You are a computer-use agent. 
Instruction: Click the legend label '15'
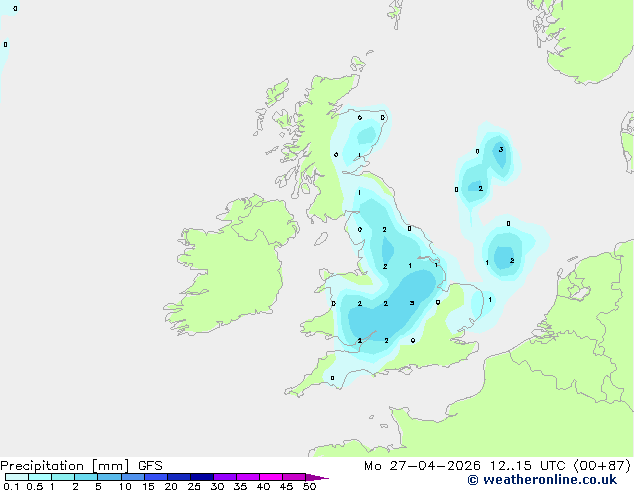pyautogui.click(x=148, y=486)
